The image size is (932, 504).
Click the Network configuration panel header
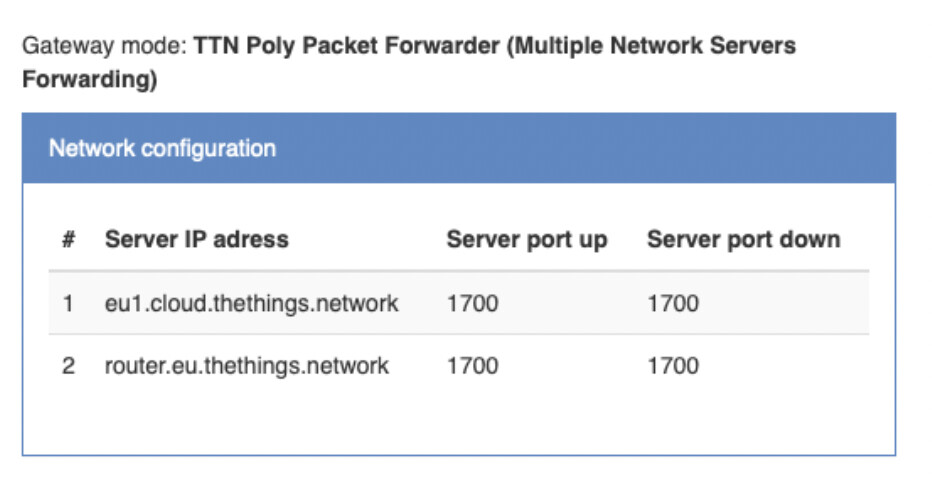tap(459, 148)
